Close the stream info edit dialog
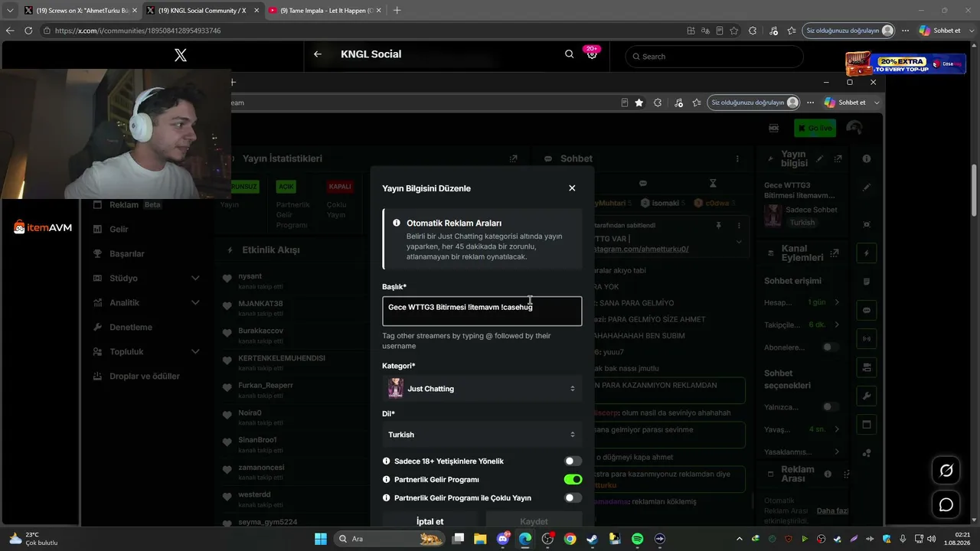Screen dimensions: 980x551 point(572,188)
